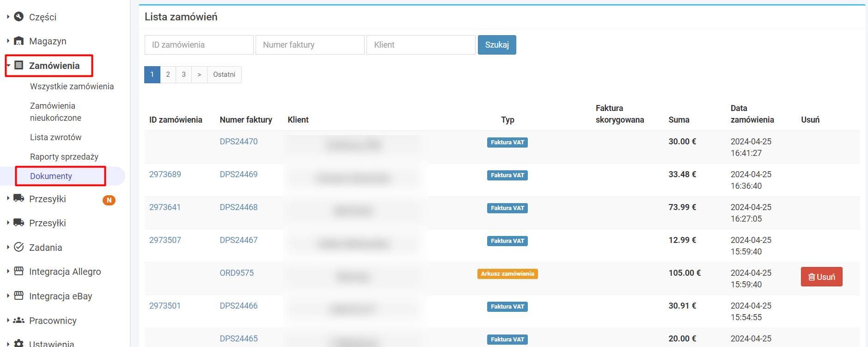Image resolution: width=868 pixels, height=347 pixels.
Task: Focus the ID zamówienia search field
Action: tap(199, 45)
